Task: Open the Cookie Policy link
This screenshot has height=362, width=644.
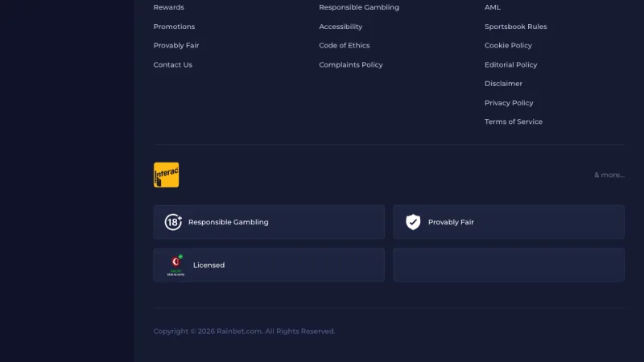Action: click(508, 46)
